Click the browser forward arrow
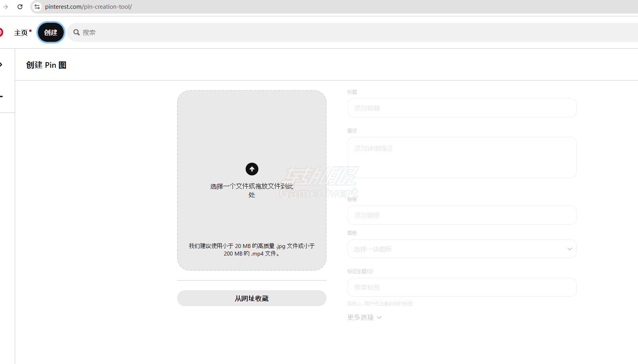 [6, 7]
